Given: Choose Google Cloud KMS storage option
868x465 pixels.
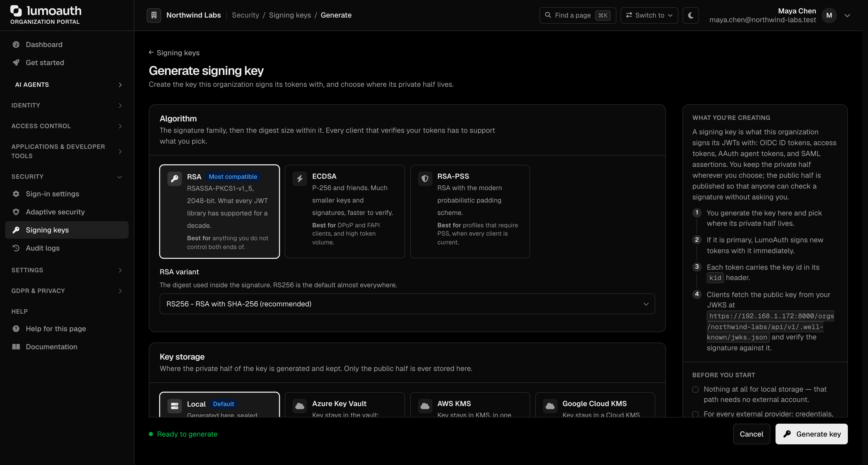Looking at the screenshot, I should click(595, 405).
